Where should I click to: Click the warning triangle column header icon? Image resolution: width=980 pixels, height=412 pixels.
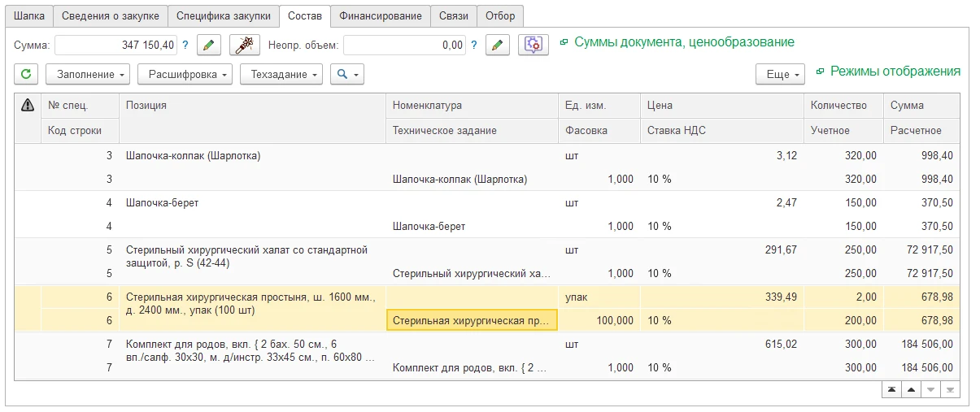pyautogui.click(x=28, y=105)
